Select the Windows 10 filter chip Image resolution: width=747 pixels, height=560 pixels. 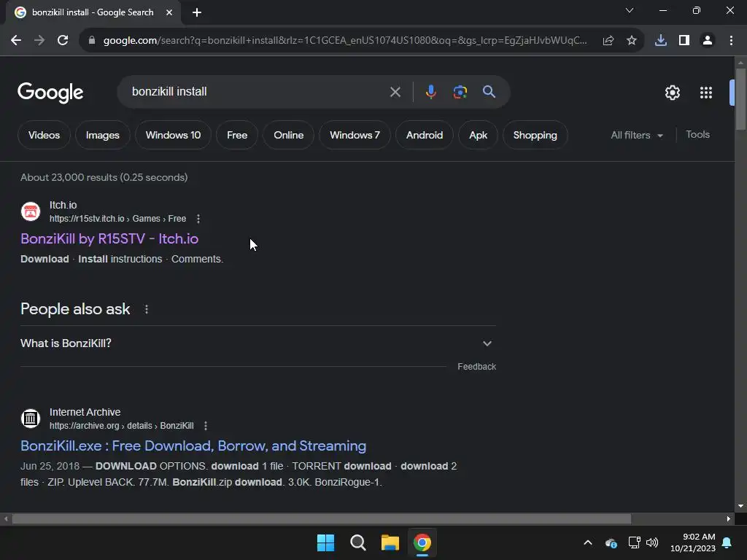[173, 135]
